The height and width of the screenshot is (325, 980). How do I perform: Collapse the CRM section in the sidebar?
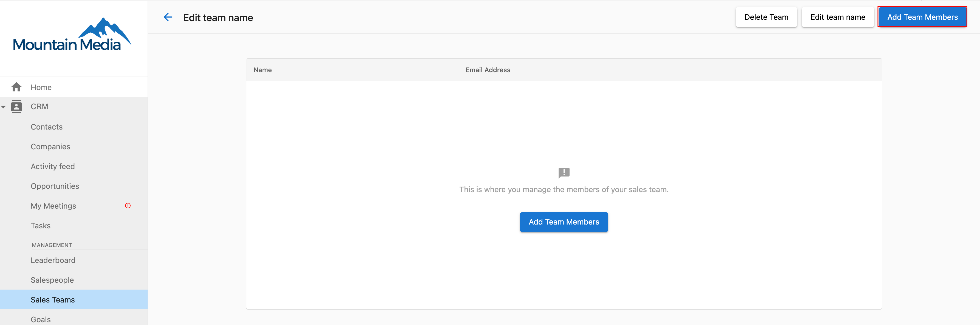[4, 107]
